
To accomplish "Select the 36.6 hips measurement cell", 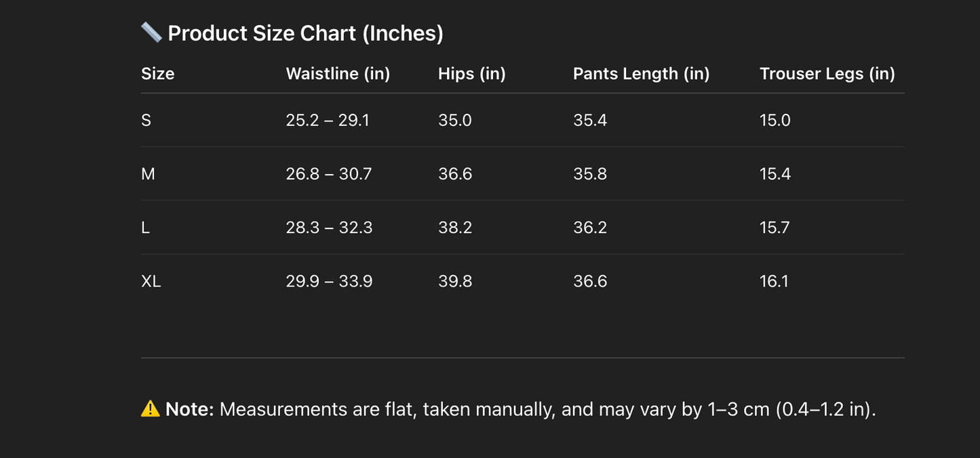I will pos(454,174).
